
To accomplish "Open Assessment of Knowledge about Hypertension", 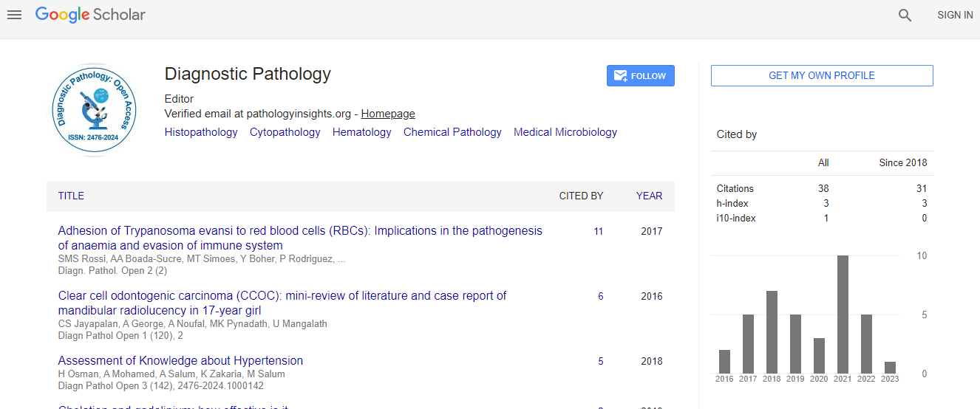I will point(180,361).
